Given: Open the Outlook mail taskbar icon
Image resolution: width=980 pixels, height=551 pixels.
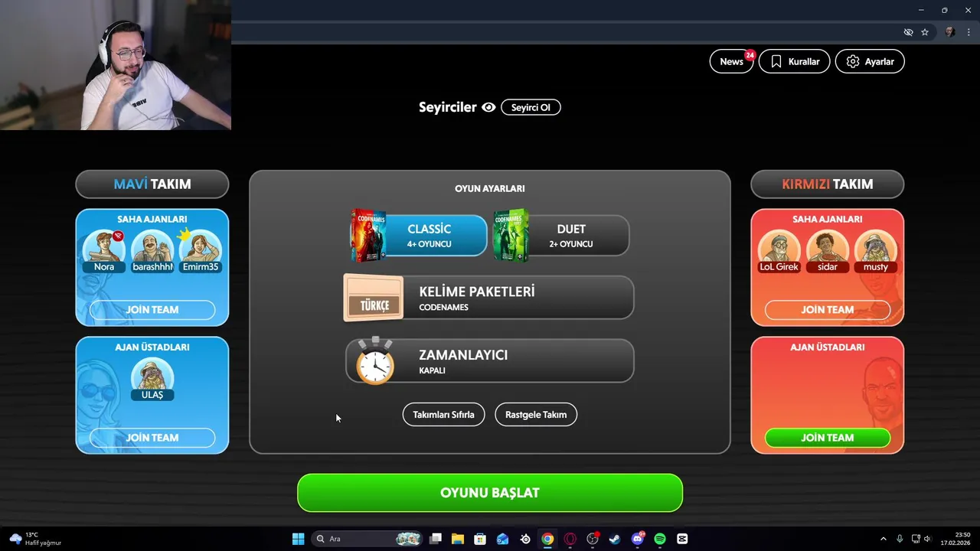Looking at the screenshot, I should 502,539.
